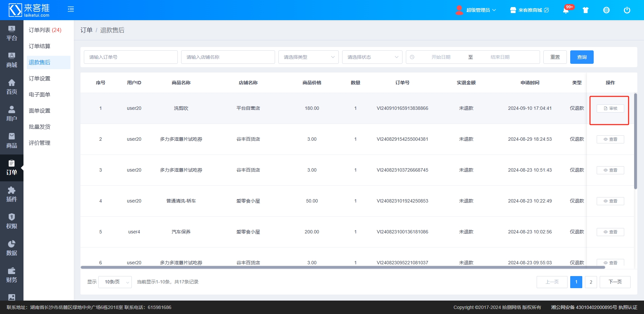
Task: Go to the 插件 plugin sidebar icon
Action: tap(12, 194)
